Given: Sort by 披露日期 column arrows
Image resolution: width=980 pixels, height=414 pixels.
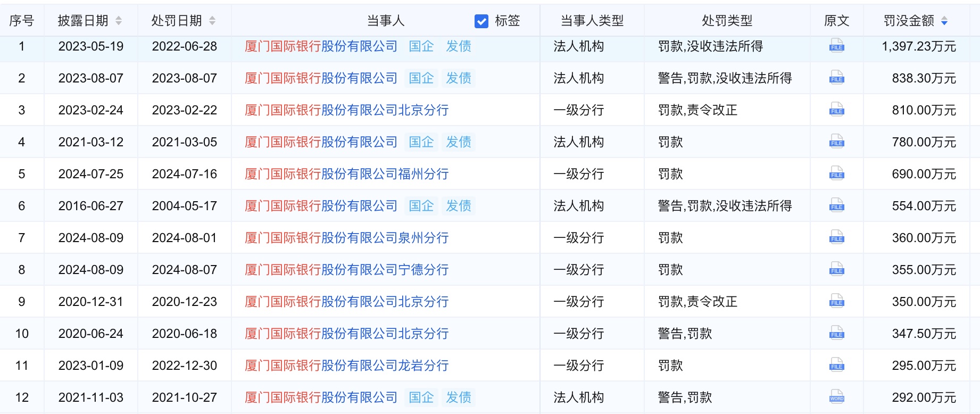Looking at the screenshot, I should tap(119, 21).
